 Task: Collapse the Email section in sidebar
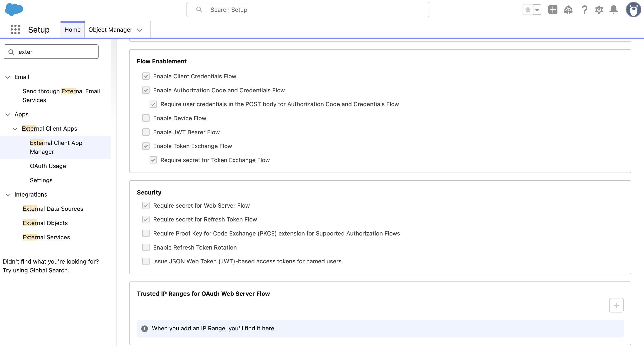8,77
